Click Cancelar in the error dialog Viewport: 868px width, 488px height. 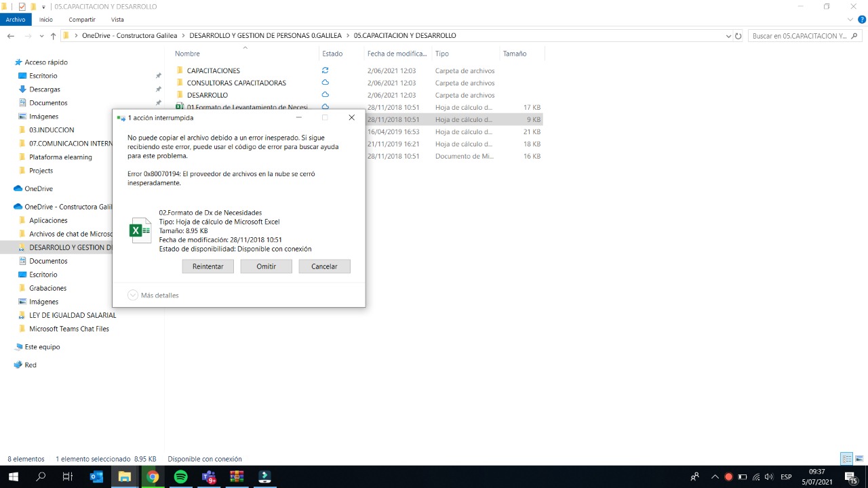click(x=324, y=266)
